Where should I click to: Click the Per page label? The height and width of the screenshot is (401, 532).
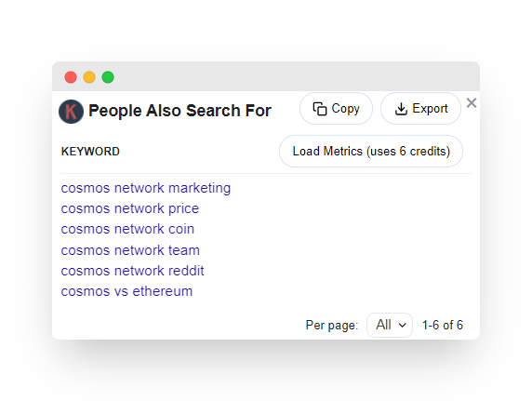pyautogui.click(x=332, y=326)
